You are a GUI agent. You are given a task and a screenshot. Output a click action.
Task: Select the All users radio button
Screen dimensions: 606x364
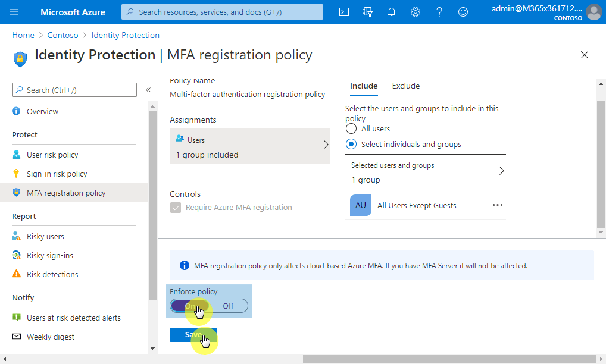351,128
